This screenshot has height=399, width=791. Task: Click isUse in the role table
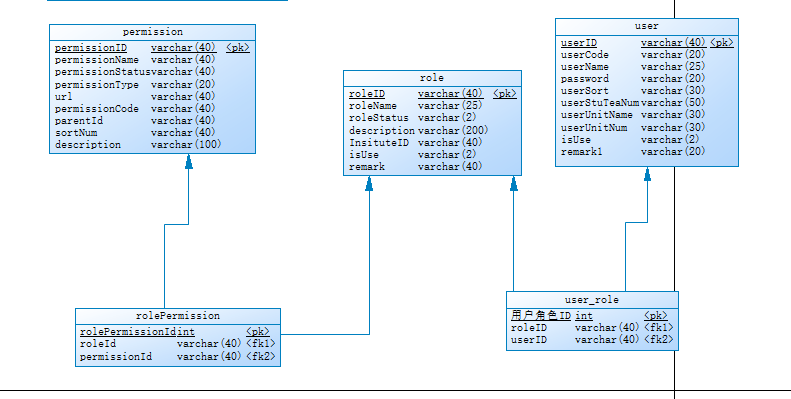pyautogui.click(x=364, y=154)
